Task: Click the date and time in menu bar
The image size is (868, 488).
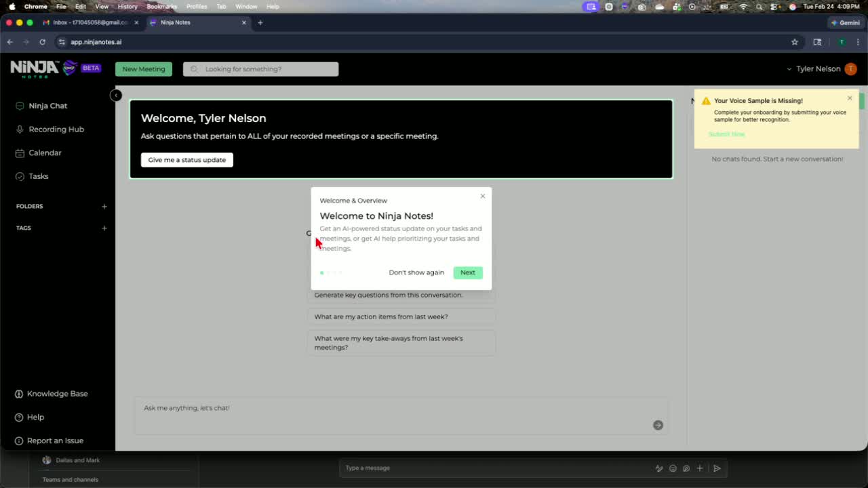Action: [831, 6]
